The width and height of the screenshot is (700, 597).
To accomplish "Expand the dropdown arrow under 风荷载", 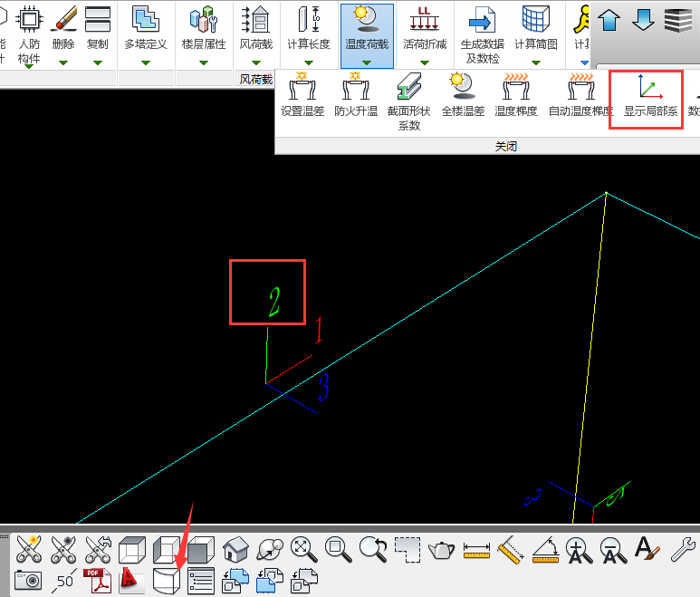I will pyautogui.click(x=255, y=63).
